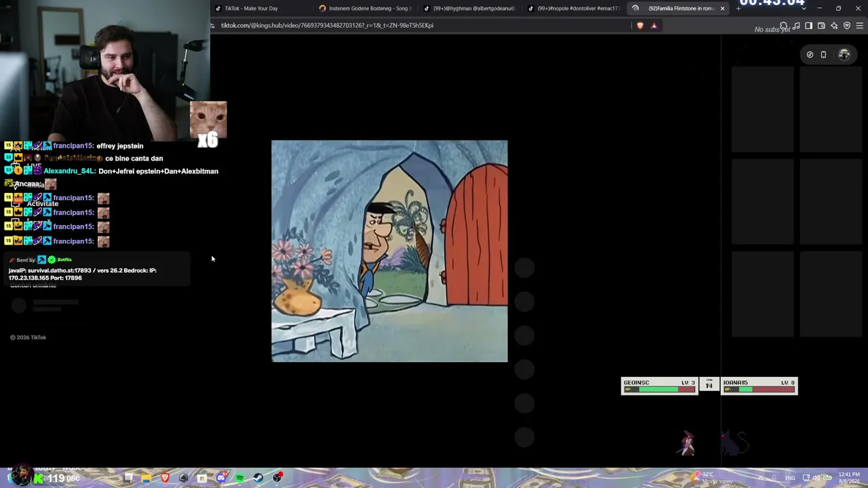The width and height of the screenshot is (868, 488).
Task: Click the Flintstones video player
Action: pyautogui.click(x=389, y=251)
